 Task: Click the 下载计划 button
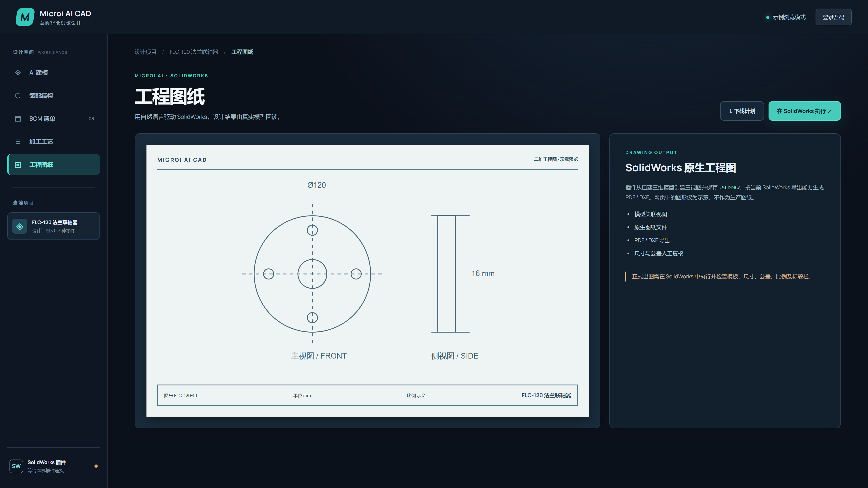click(742, 111)
